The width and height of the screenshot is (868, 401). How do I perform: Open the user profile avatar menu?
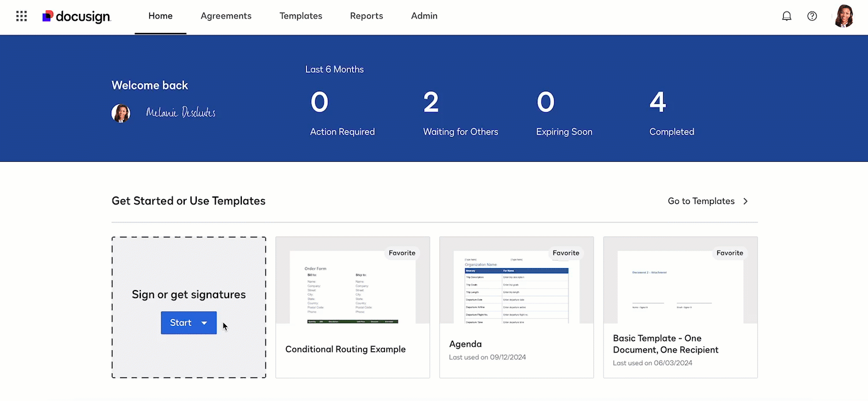tap(843, 16)
